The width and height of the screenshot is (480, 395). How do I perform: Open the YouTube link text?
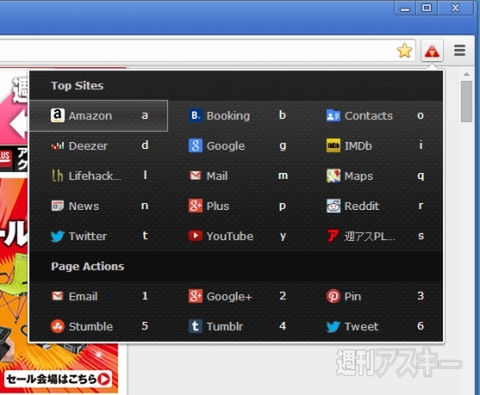[x=230, y=236]
